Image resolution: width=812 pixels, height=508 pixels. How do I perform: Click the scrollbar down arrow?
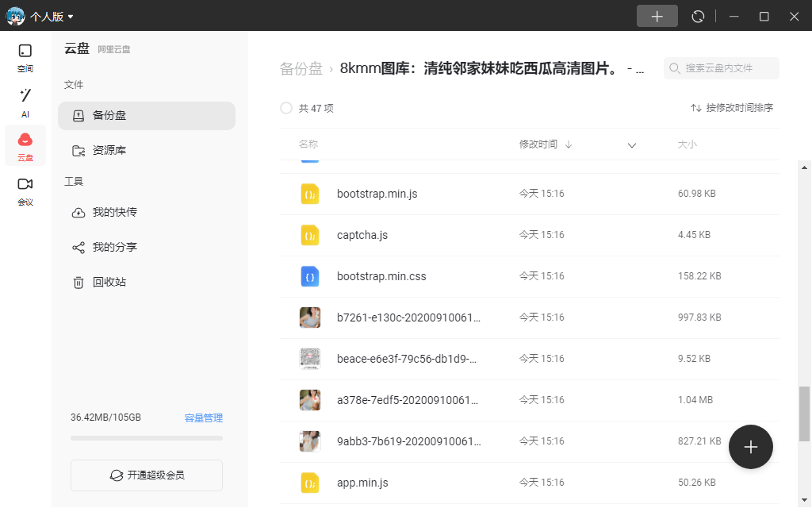coord(804,500)
